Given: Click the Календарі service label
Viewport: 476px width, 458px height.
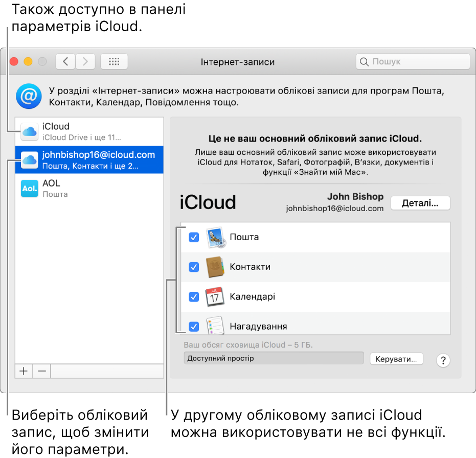Looking at the screenshot, I should (x=253, y=296).
